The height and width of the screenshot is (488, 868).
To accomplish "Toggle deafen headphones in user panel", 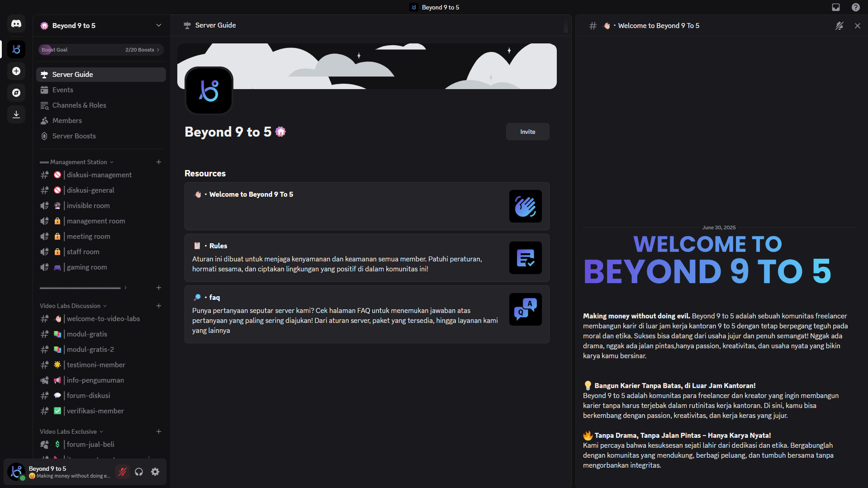I will (x=139, y=472).
